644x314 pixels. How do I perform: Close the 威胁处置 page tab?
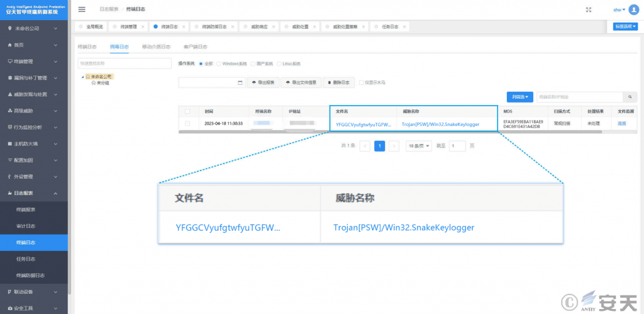314,26
